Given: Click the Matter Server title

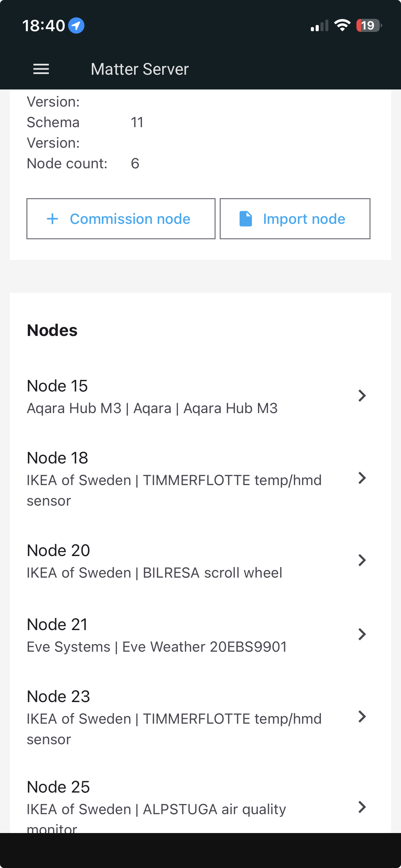Looking at the screenshot, I should [140, 69].
